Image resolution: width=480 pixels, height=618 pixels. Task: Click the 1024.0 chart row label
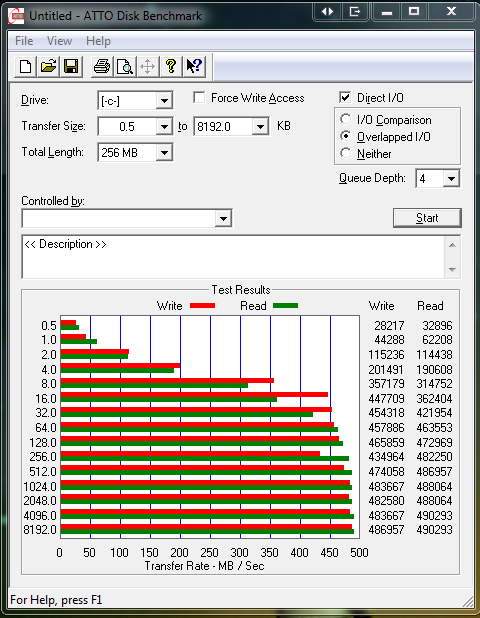[x=40, y=486]
